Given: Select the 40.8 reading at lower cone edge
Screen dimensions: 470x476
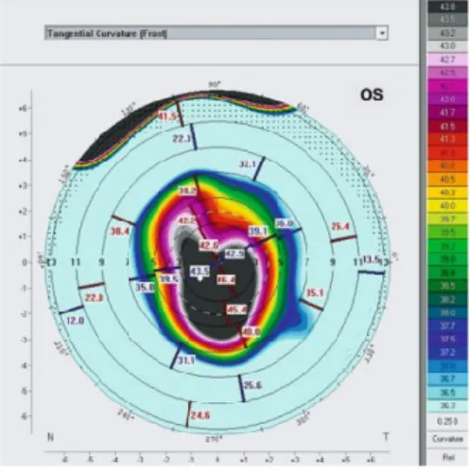Looking at the screenshot, I should [x=251, y=331].
